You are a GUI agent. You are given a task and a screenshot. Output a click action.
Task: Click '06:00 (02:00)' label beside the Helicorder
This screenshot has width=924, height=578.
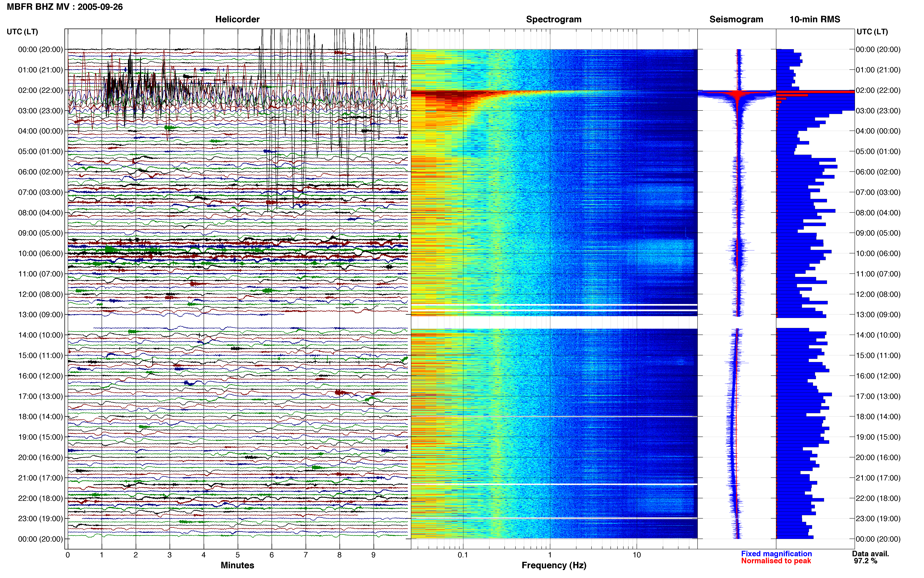(41, 172)
